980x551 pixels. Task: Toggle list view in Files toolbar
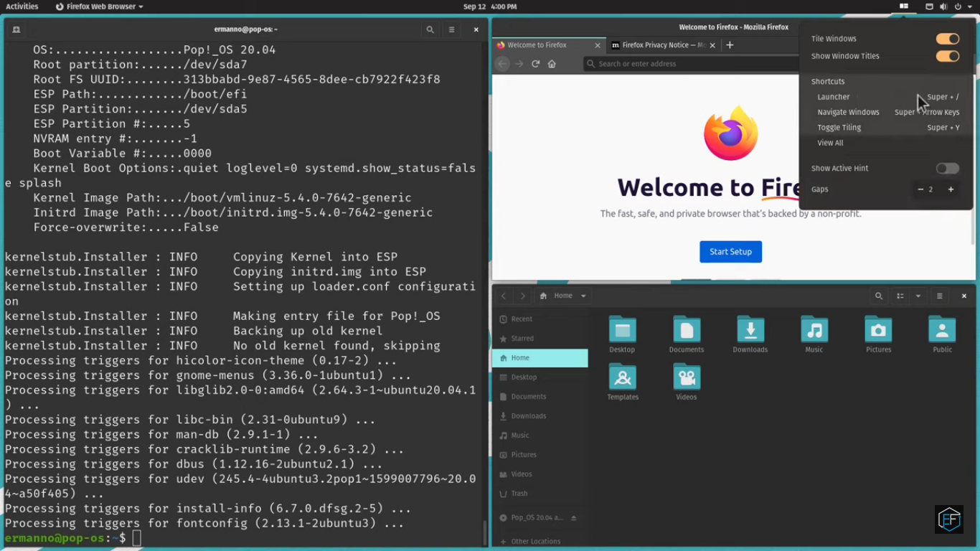[x=900, y=296]
